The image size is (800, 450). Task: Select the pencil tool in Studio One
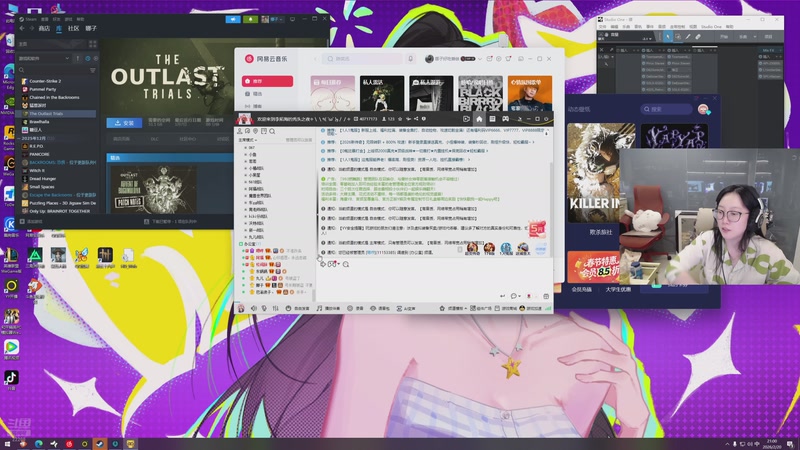pyautogui.click(x=688, y=37)
